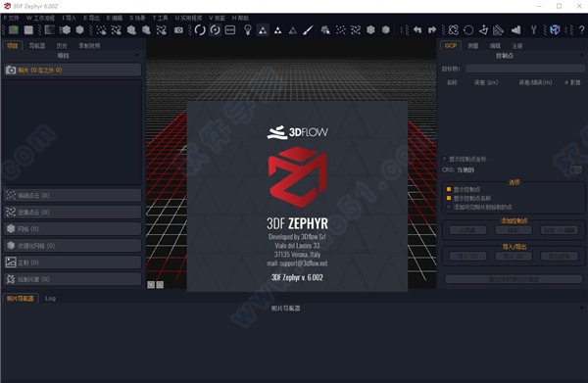
Task: Click the light bulb lighting icon
Action: [248, 30]
